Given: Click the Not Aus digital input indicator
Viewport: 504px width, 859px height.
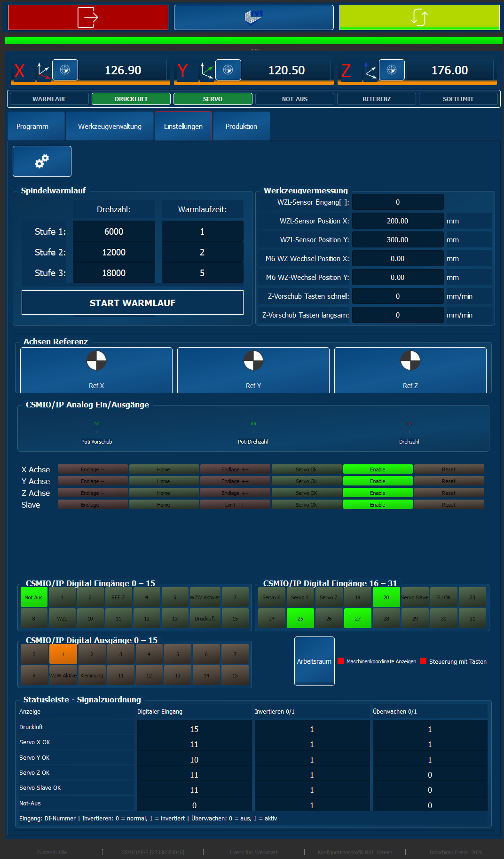Looking at the screenshot, I should click(x=34, y=597).
